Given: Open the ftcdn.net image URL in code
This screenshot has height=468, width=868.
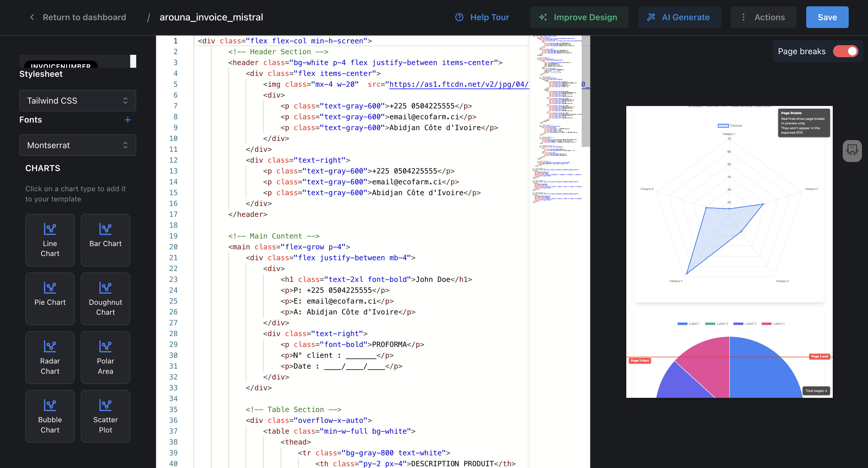Looking at the screenshot, I should tap(459, 84).
